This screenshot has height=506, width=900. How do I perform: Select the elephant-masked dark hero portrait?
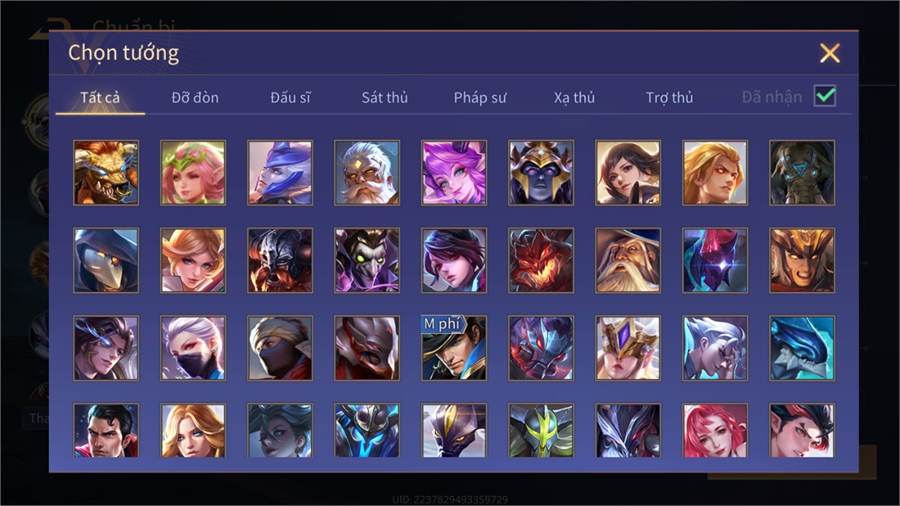coord(802,173)
